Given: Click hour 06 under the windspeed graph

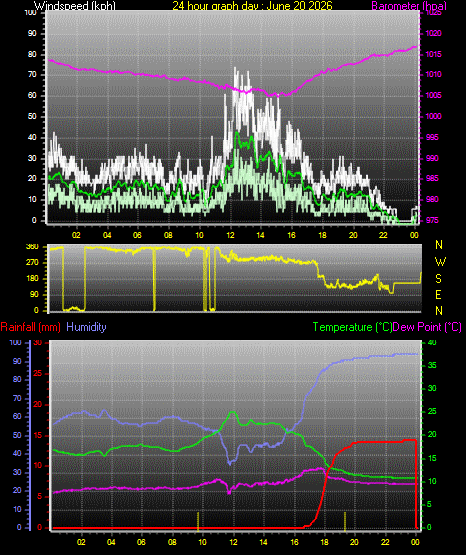Looking at the screenshot, I should coord(137,235).
